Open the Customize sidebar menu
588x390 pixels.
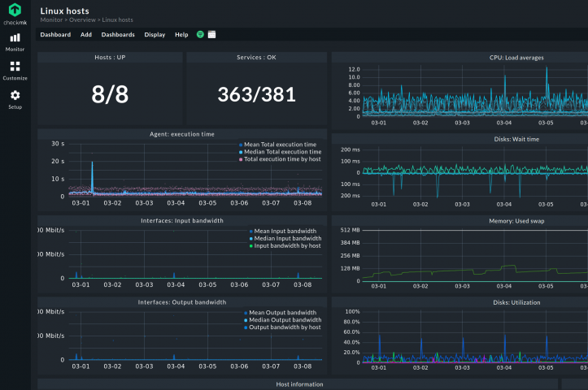[15, 71]
